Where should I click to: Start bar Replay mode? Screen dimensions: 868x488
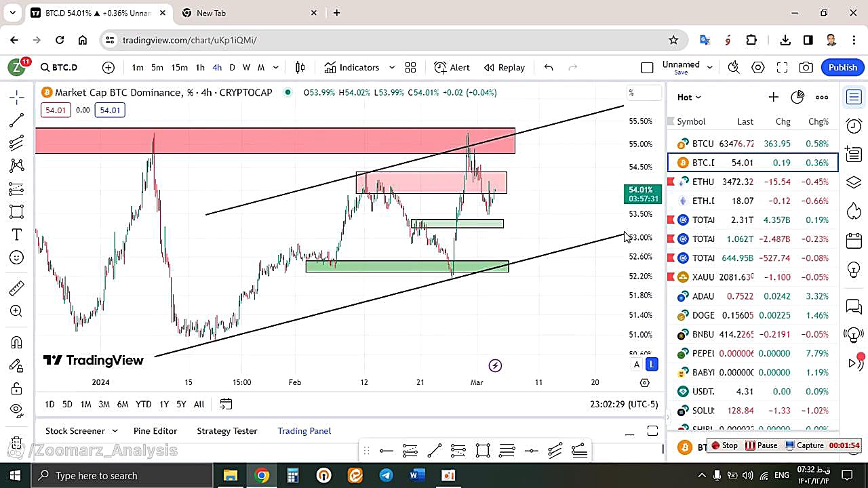(x=504, y=67)
